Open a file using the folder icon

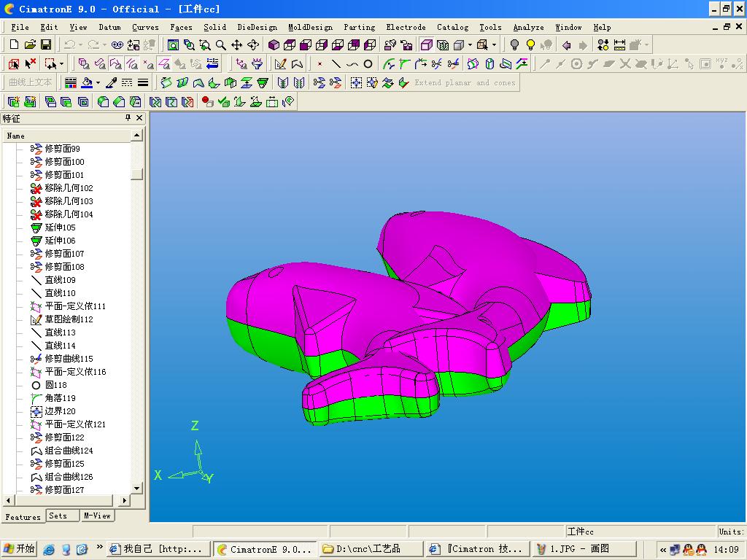click(30, 44)
